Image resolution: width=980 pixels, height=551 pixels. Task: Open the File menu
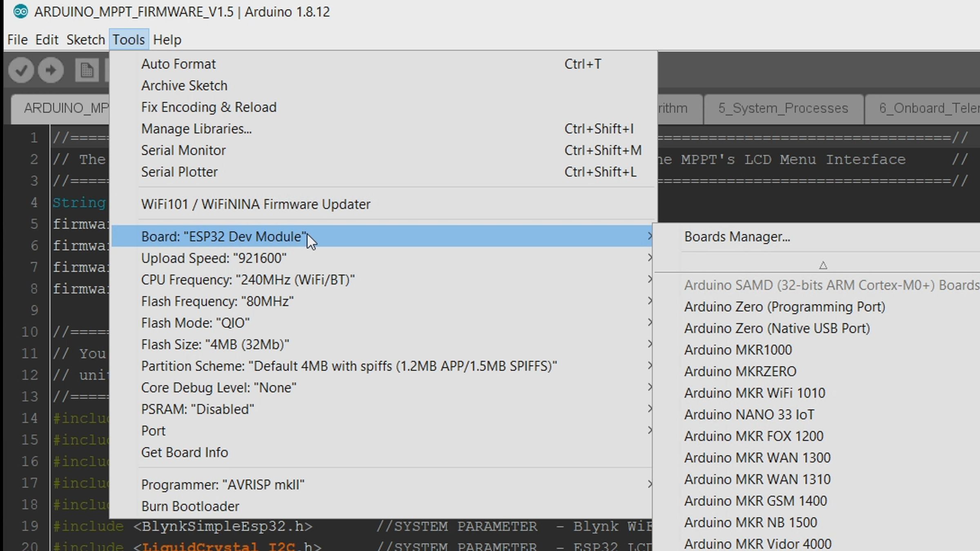[x=18, y=40]
